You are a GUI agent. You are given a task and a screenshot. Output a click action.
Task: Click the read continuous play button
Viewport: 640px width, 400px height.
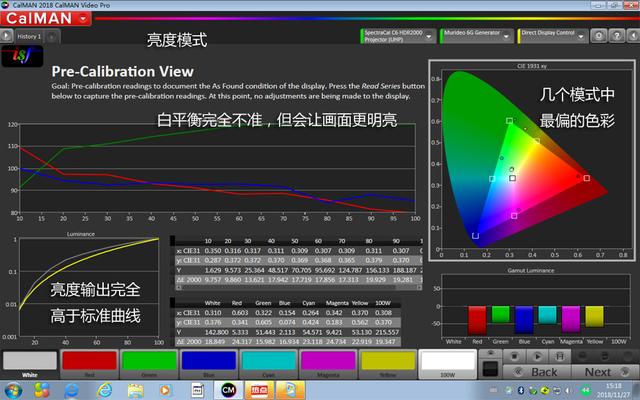537,356
